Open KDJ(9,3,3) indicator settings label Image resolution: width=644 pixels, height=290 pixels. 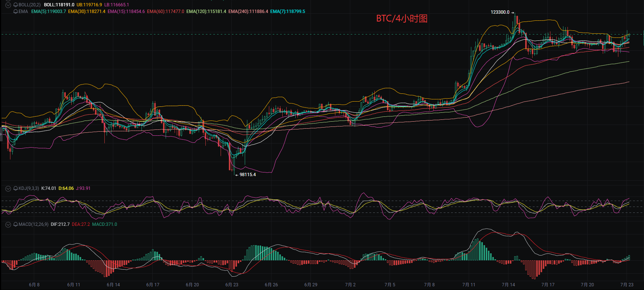click(x=29, y=188)
